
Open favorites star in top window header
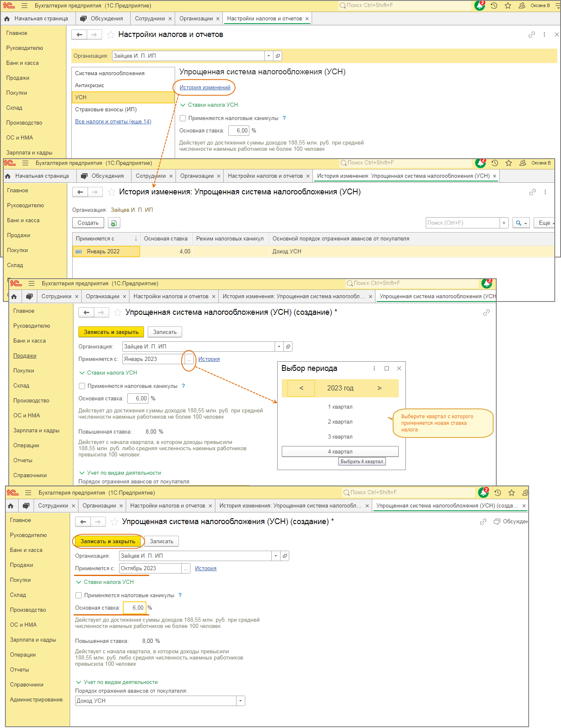pyautogui.click(x=508, y=6)
